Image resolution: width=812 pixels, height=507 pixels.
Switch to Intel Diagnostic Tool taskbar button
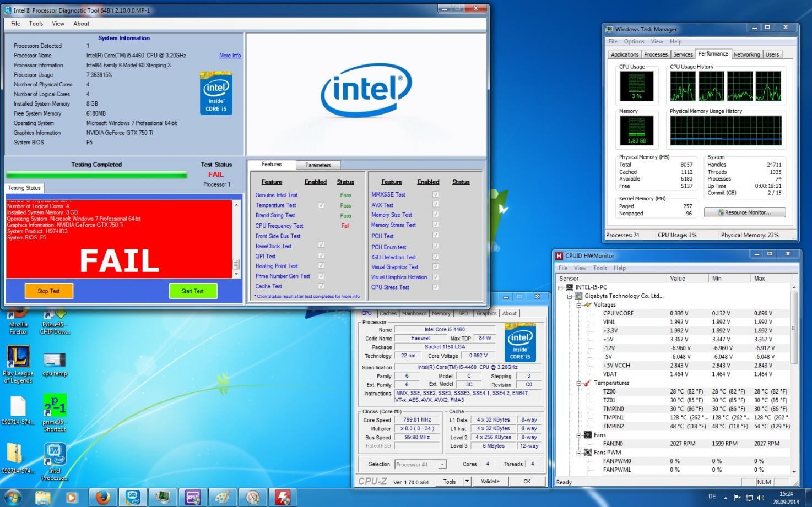point(132,498)
